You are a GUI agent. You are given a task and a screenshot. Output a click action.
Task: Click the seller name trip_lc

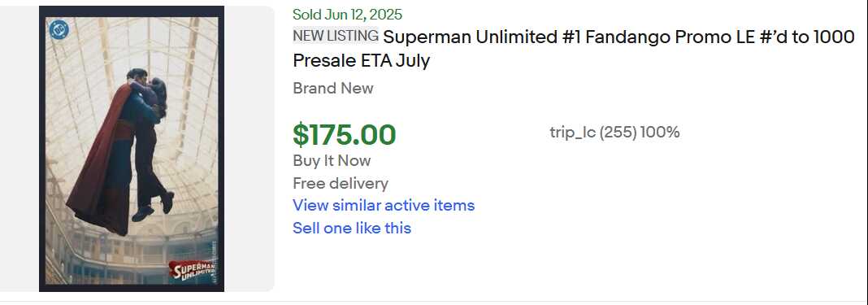(573, 133)
